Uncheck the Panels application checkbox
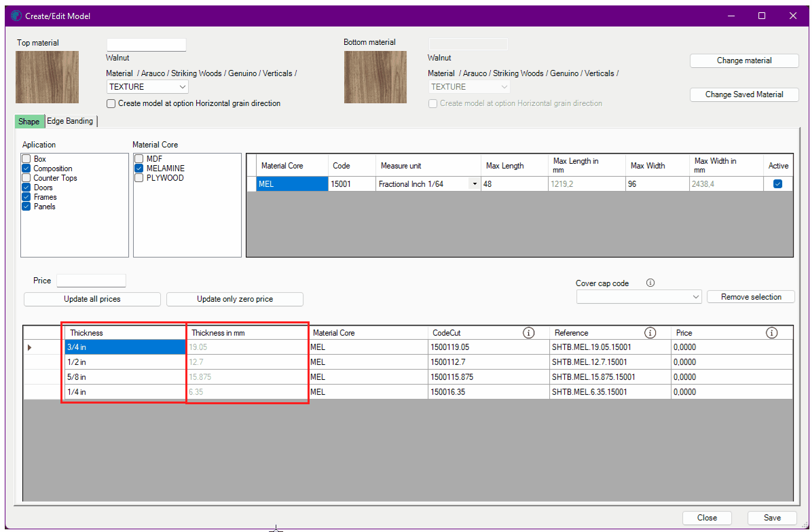This screenshot has width=812, height=532. pyautogui.click(x=26, y=206)
